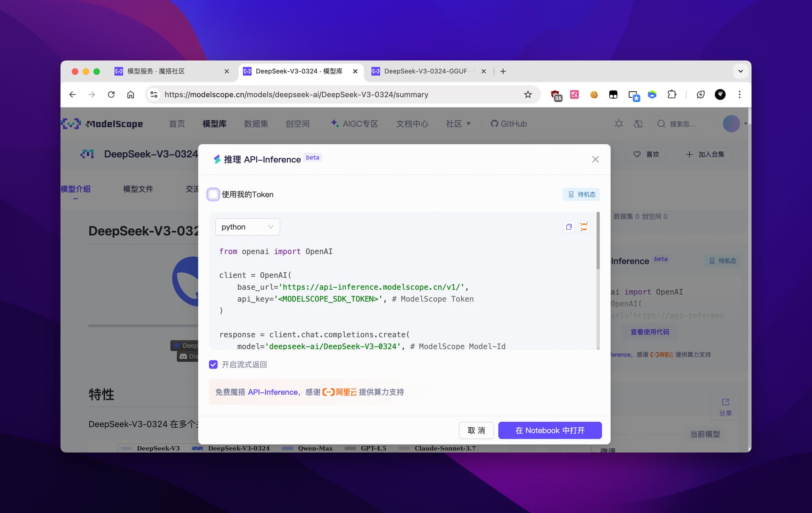Screen dimensions: 812x513
Task: Copy the code snippet with the copy icon
Action: [x=569, y=227]
